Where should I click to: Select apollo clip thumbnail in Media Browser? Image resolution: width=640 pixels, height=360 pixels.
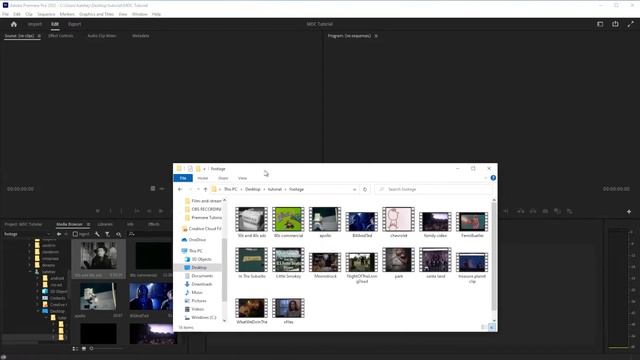[98, 297]
